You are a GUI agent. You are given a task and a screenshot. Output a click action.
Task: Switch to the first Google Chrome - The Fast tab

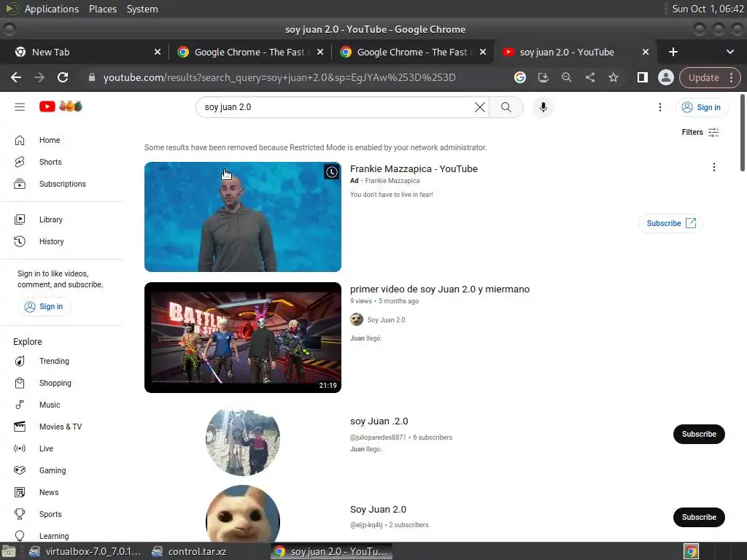click(x=249, y=52)
